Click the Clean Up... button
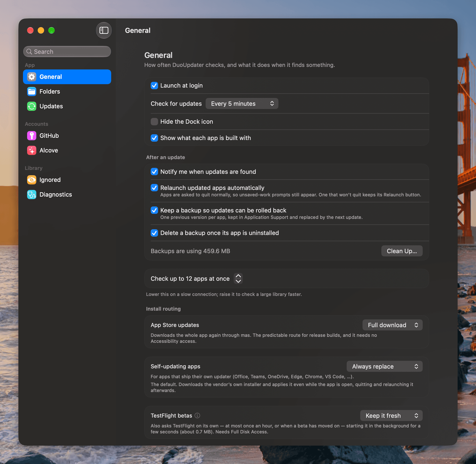The image size is (476, 464). tap(402, 251)
